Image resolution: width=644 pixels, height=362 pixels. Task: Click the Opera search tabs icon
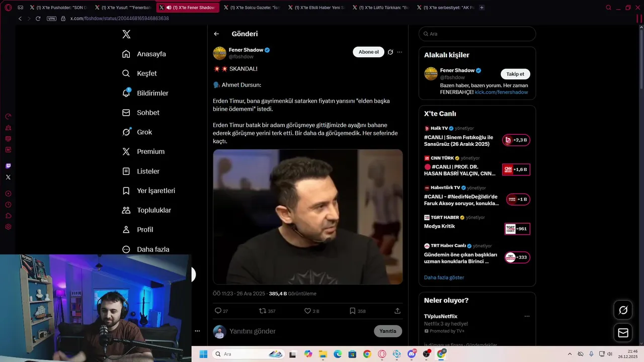[x=608, y=8]
